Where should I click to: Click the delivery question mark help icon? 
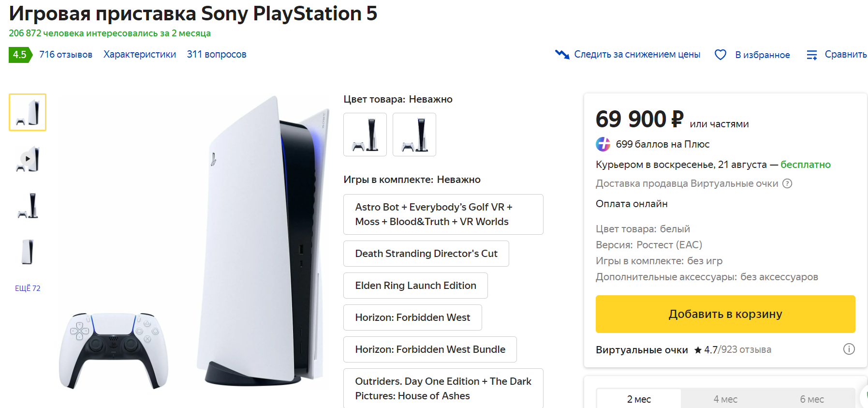tap(787, 183)
